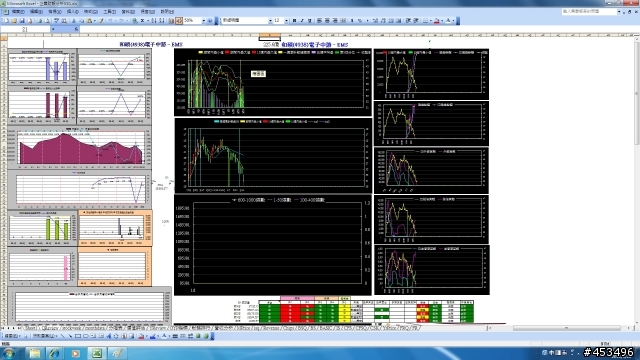Click the Open file folder icon

coord(14,20)
